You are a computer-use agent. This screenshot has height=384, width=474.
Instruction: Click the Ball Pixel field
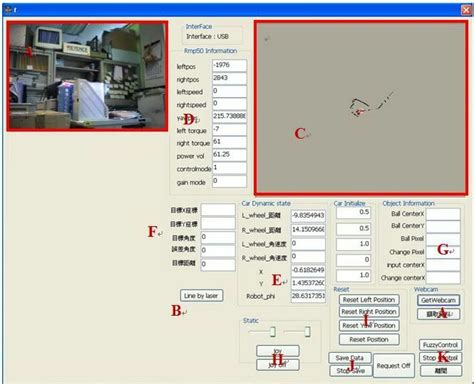coord(443,239)
